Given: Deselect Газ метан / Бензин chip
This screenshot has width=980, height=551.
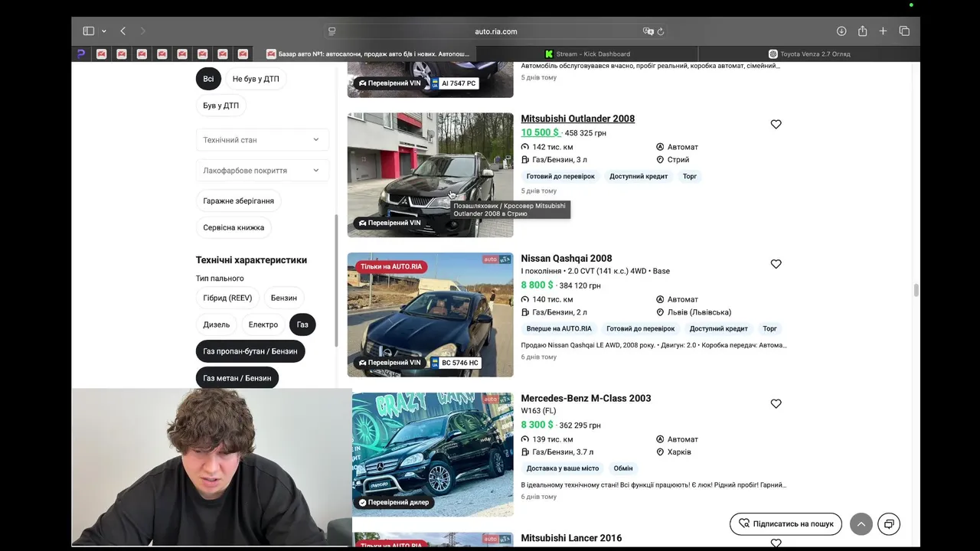Looking at the screenshot, I should (237, 378).
